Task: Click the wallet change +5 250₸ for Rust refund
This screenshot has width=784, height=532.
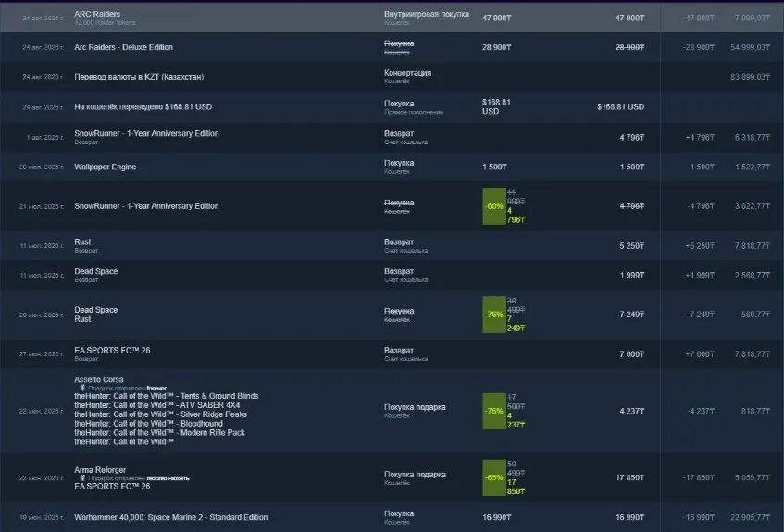Action: [x=700, y=246]
